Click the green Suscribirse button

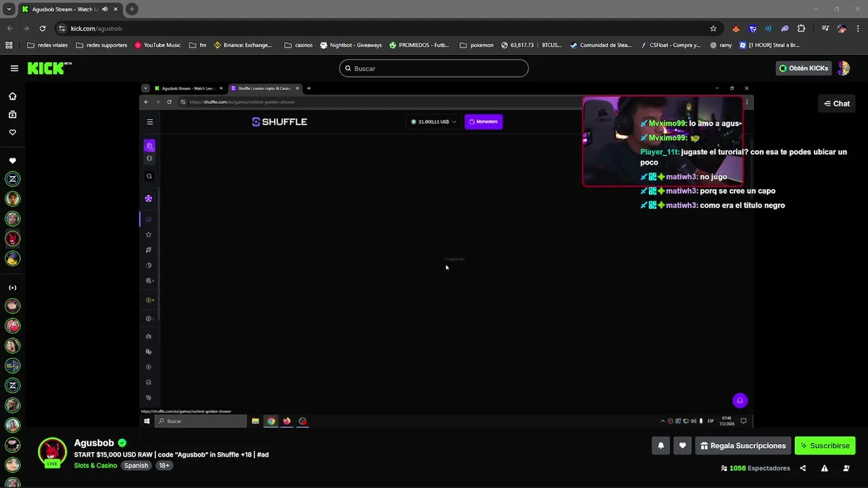pyautogui.click(x=825, y=445)
